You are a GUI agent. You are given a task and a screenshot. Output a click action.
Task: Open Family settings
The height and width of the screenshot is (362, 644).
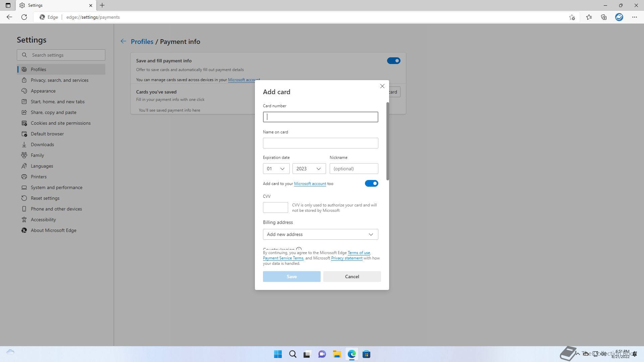coord(61,155)
